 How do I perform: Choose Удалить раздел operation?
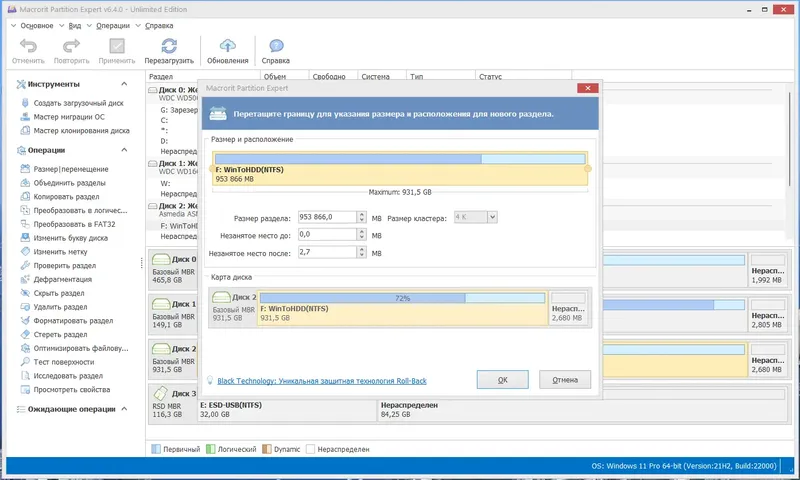pos(60,307)
